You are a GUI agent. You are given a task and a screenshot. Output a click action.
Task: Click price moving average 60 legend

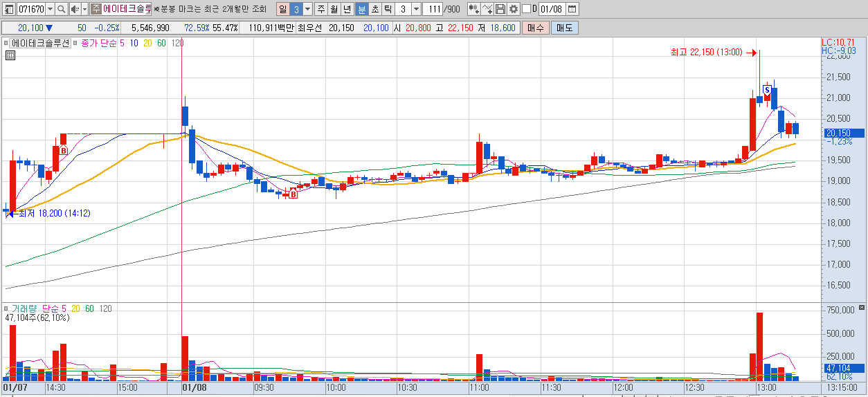coord(161,43)
